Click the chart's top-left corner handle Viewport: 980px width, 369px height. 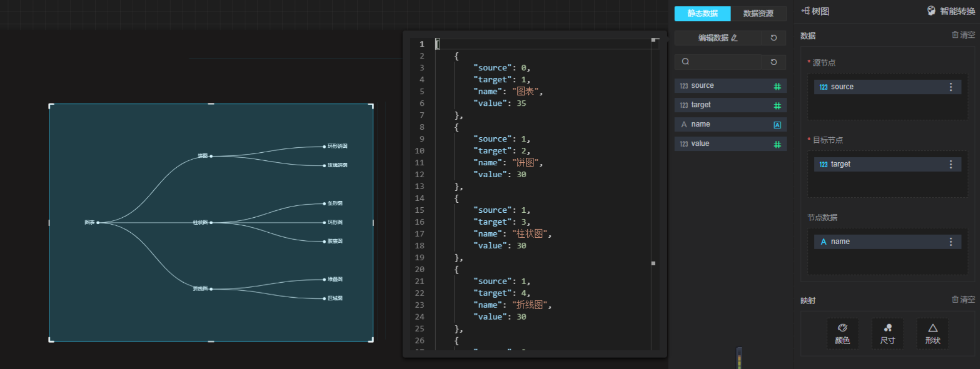click(51, 106)
